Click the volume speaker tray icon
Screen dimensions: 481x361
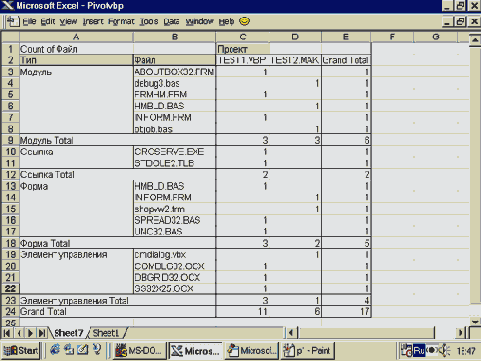[x=444, y=351]
